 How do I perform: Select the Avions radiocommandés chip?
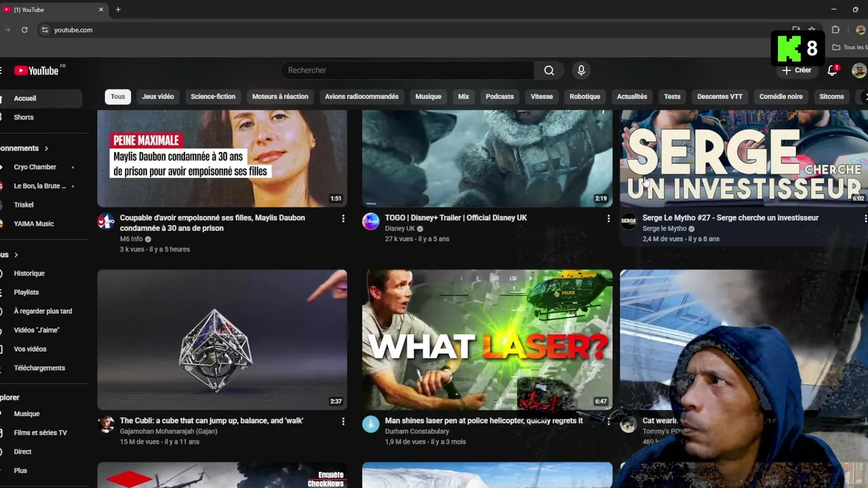click(x=361, y=96)
